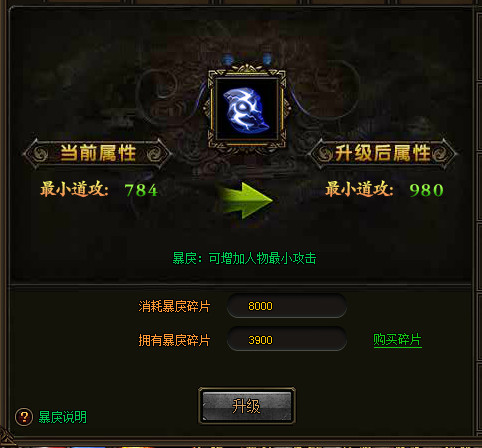Open the 购买碎片 purchase link

(x=397, y=340)
